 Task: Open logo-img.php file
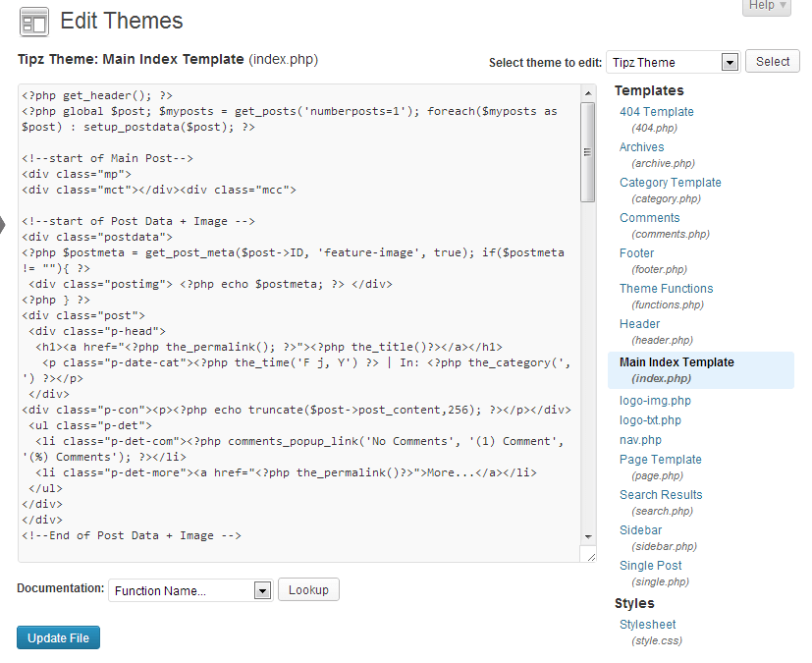655,401
